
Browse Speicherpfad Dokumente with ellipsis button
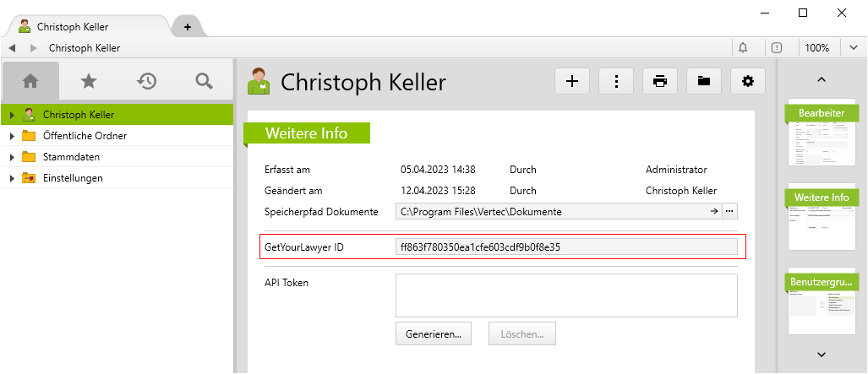[x=729, y=211]
